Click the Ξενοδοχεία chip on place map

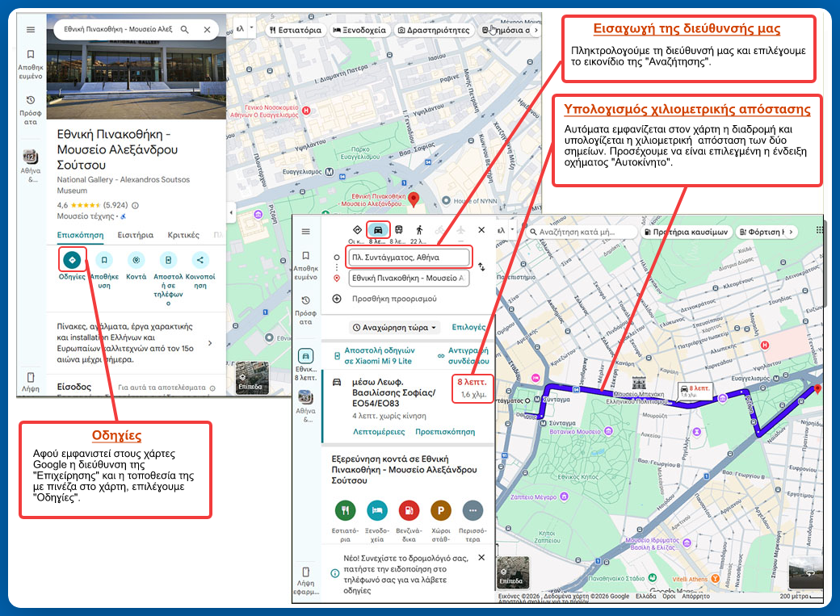359,30
